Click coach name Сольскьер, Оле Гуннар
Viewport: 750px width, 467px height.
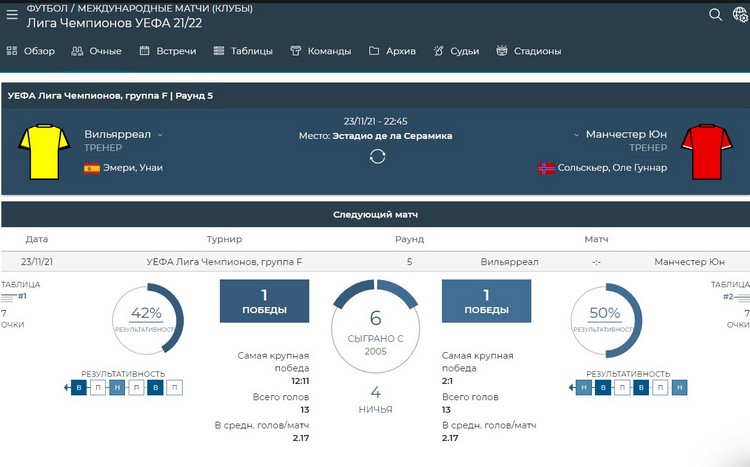(x=612, y=168)
